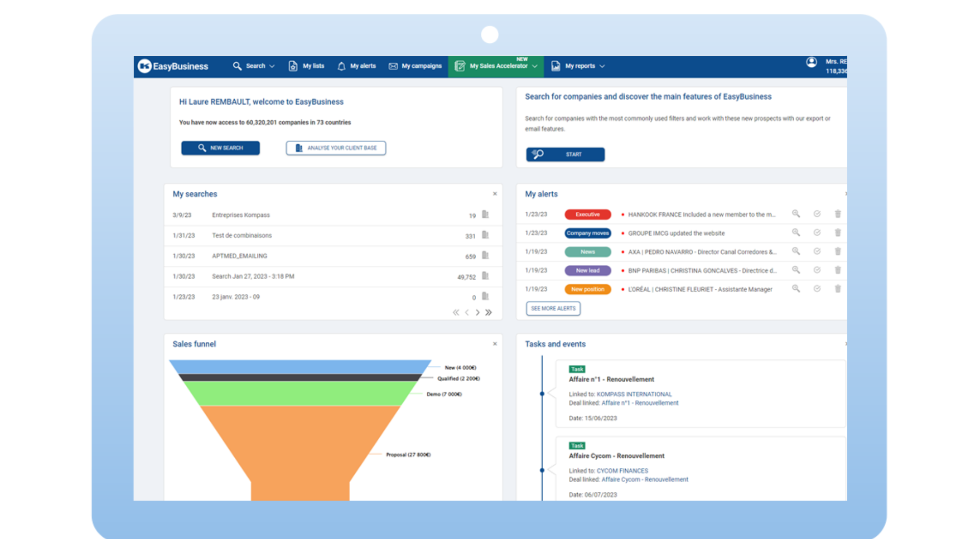The width and height of the screenshot is (980, 551).
Task: Click the orange New position alert tag
Action: pos(587,289)
